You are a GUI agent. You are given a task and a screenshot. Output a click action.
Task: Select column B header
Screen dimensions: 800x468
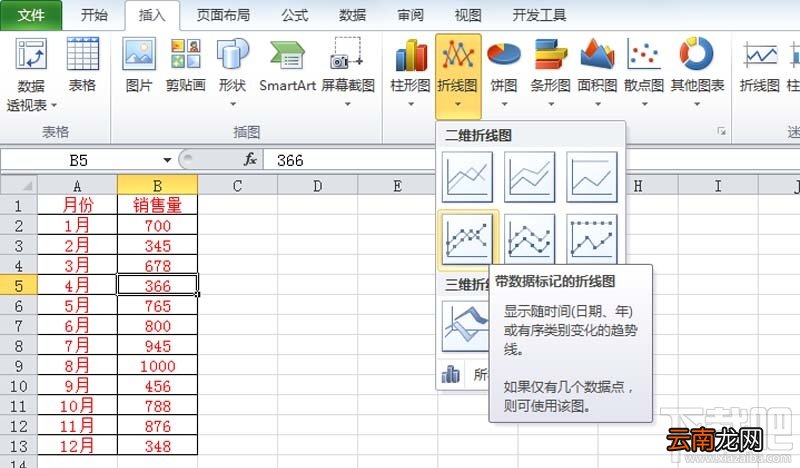tap(158, 185)
